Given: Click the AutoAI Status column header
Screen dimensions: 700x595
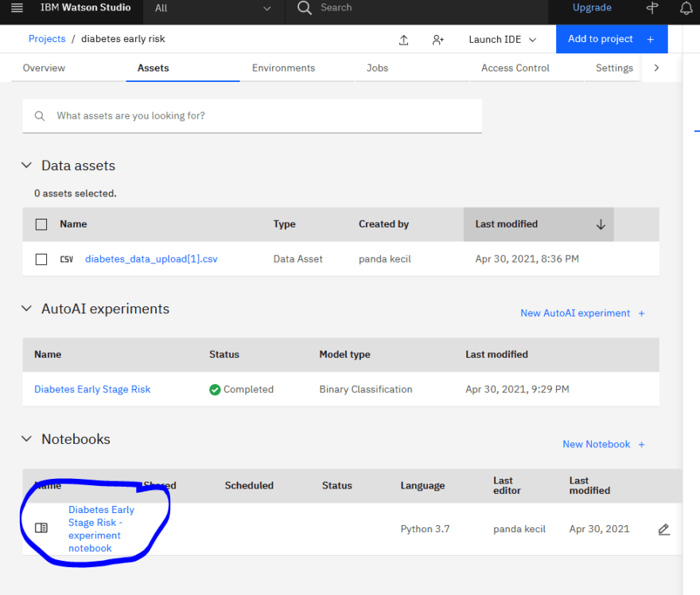Looking at the screenshot, I should (224, 355).
